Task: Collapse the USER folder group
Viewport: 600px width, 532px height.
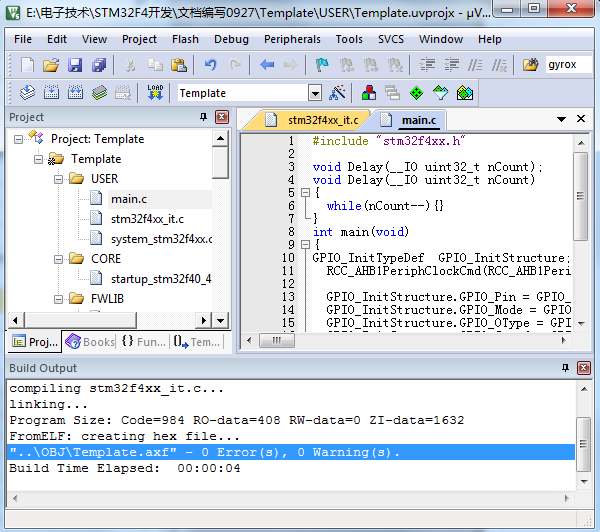Action: (58, 179)
